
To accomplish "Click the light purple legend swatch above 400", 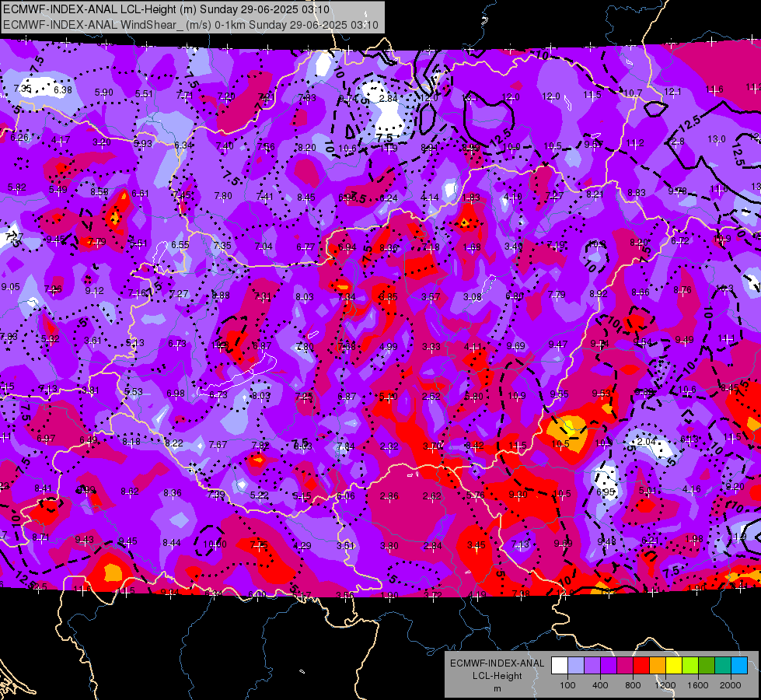I will [592, 666].
